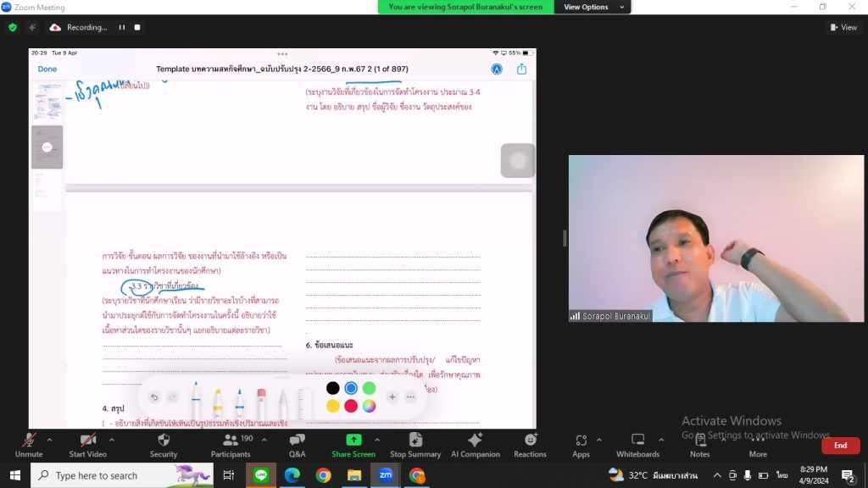Select the first page thumbnail
The image size is (868, 488).
click(x=47, y=102)
